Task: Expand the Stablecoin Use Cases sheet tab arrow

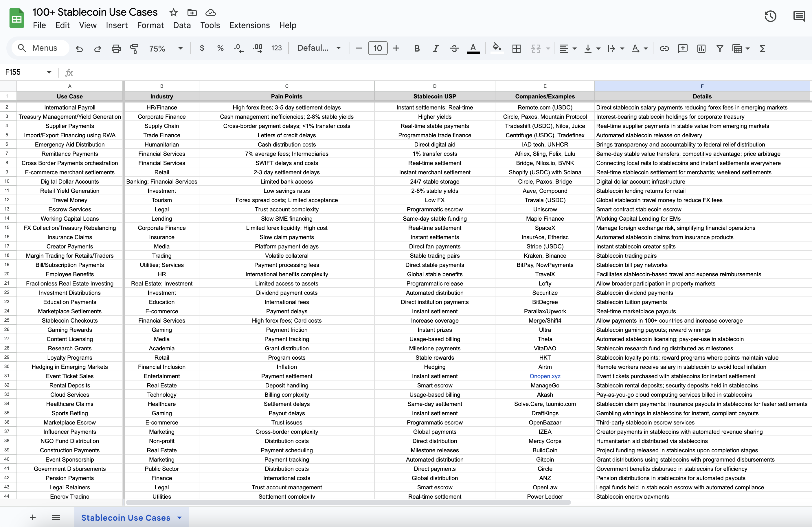Action: click(x=179, y=517)
